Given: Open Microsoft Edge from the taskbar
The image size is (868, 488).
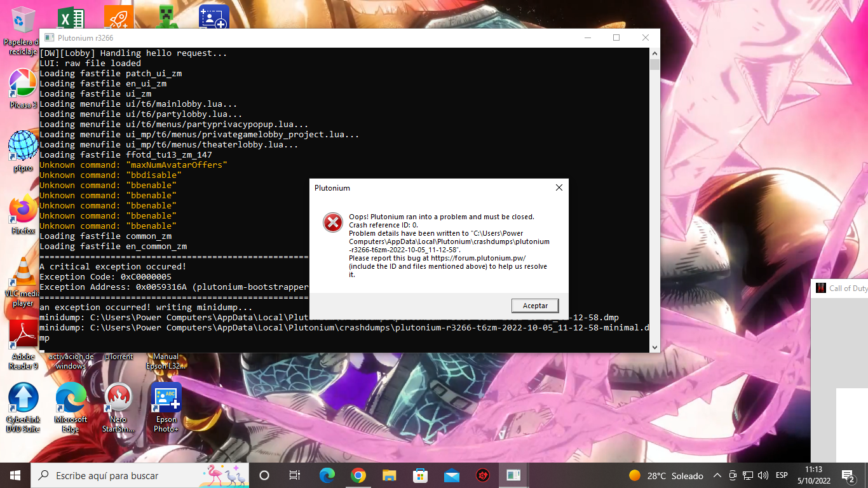Looking at the screenshot, I should point(327,475).
